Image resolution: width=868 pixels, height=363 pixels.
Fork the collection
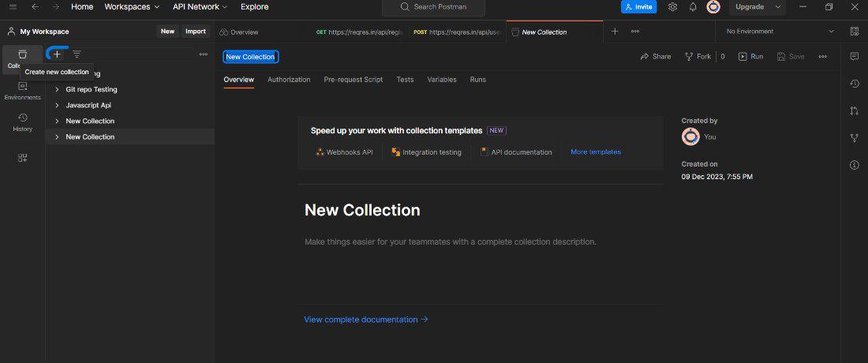point(698,57)
